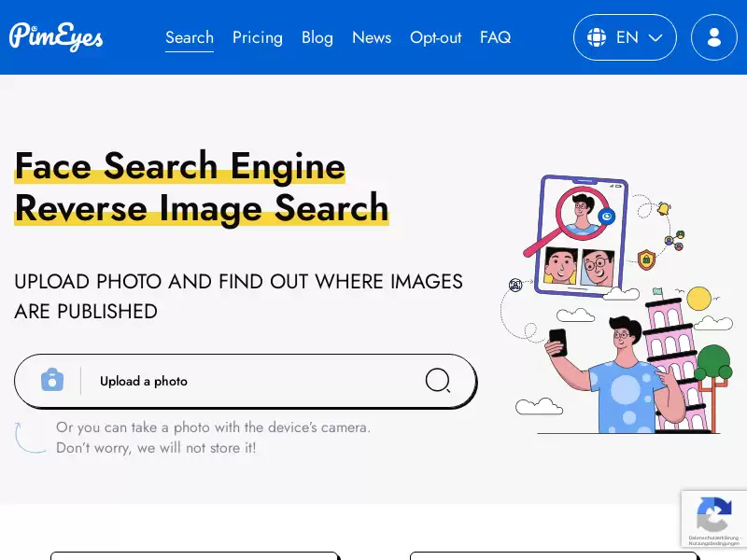Screen dimensions: 747x560
Task: Click the magnifying glass search icon
Action: coord(437,380)
